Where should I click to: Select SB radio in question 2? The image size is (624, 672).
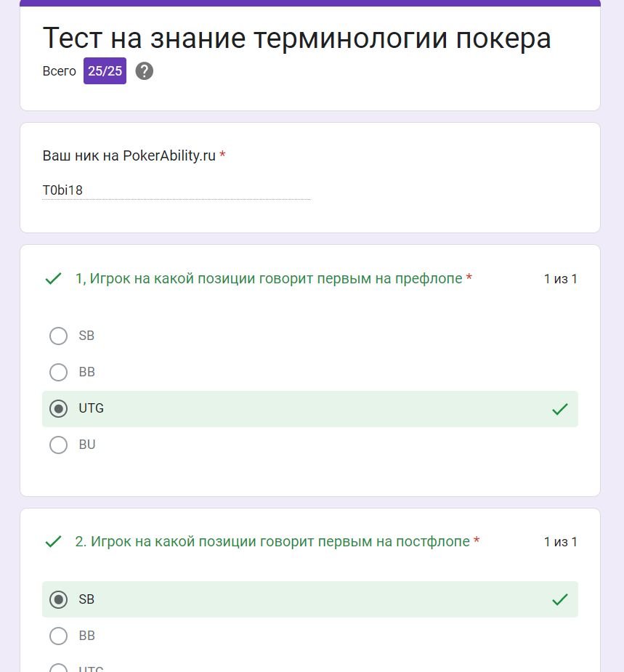(x=58, y=599)
